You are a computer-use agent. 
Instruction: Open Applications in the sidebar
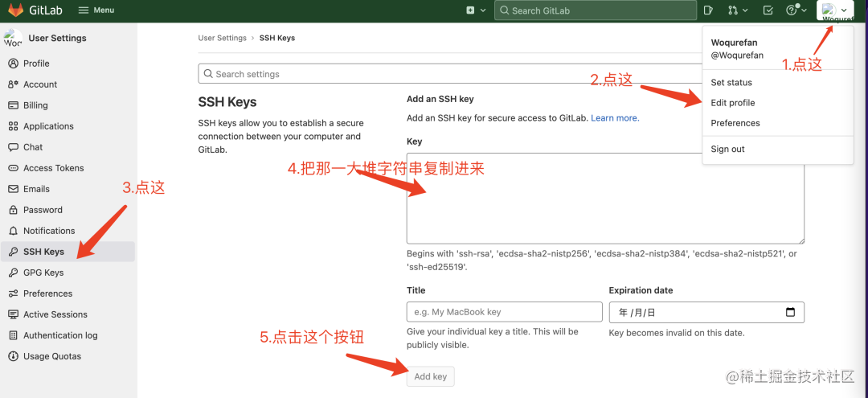click(48, 126)
